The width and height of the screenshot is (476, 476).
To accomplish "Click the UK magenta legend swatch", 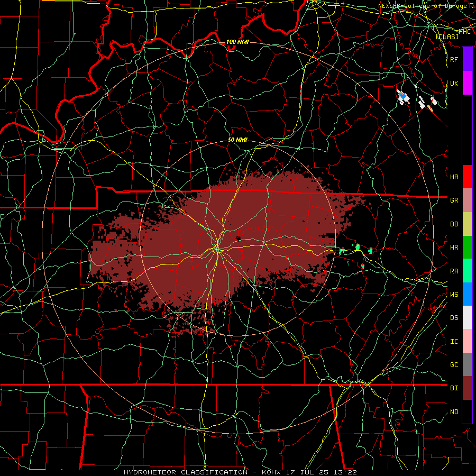I will pos(467,83).
